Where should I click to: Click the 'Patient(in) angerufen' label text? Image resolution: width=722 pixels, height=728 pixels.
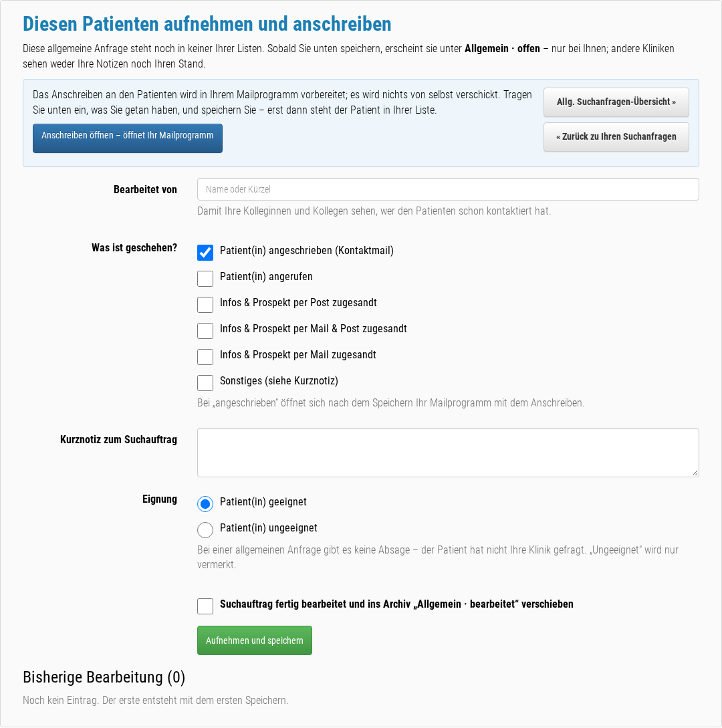pyautogui.click(x=266, y=277)
